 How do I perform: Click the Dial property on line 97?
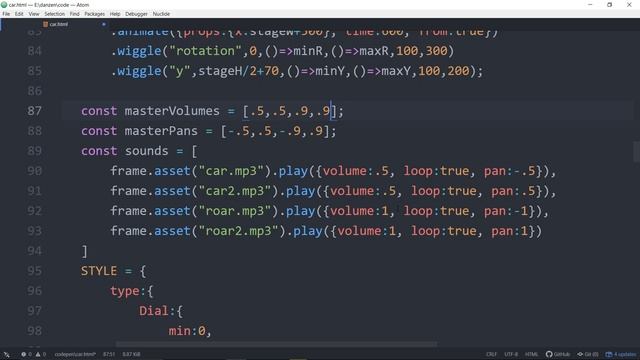tap(154, 311)
